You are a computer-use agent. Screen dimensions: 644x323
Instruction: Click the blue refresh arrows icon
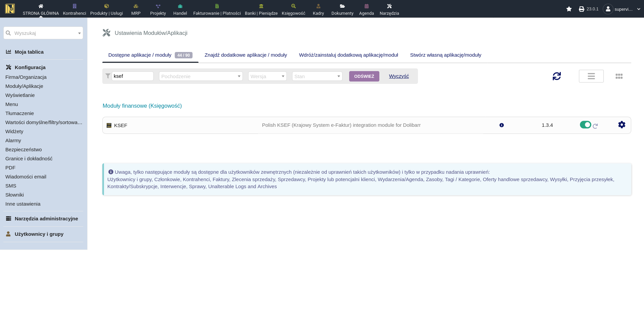(x=556, y=76)
